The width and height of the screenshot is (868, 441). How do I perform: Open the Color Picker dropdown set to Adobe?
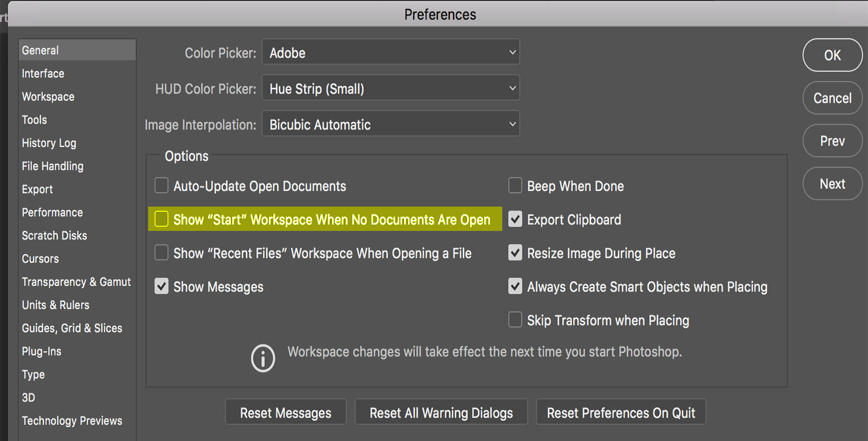[391, 52]
